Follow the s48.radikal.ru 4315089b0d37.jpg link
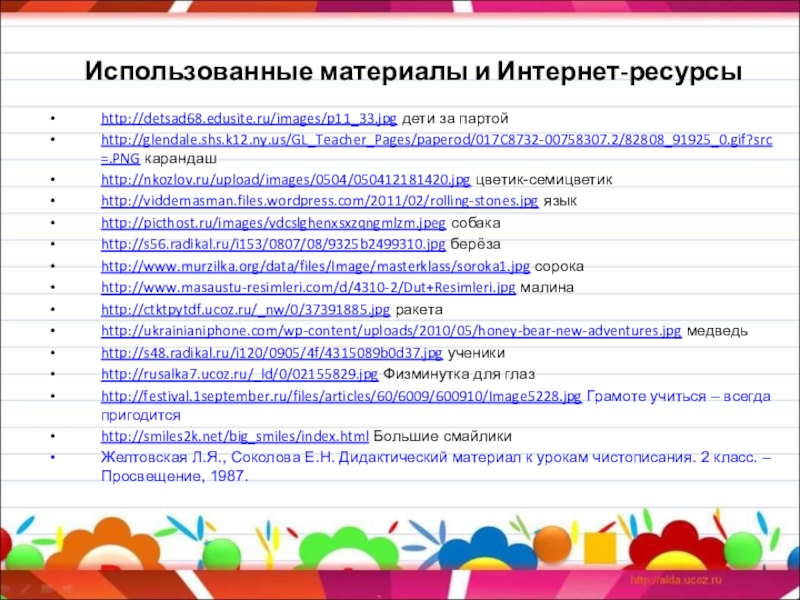This screenshot has width=800, height=600. pos(272,353)
